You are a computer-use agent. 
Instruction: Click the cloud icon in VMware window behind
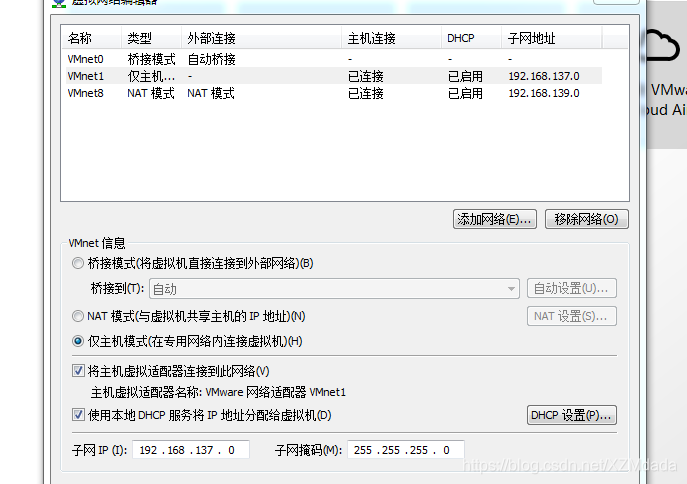(x=662, y=46)
